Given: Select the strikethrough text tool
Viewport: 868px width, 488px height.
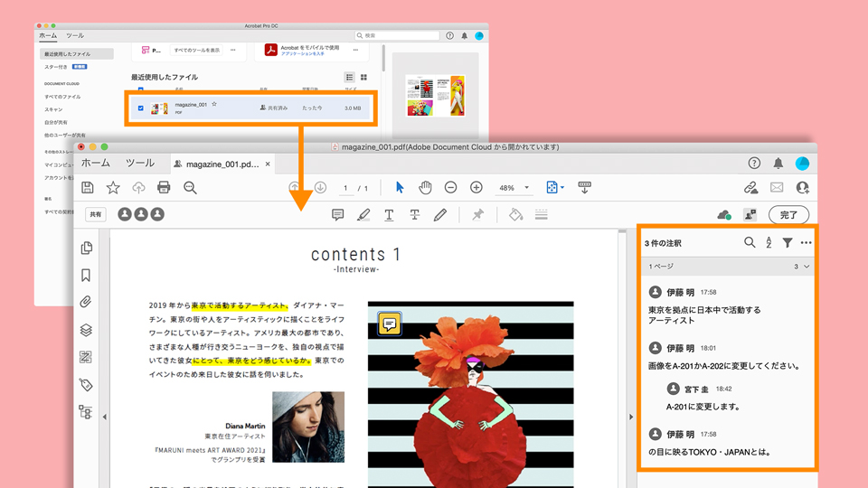Looking at the screenshot, I should point(415,215).
